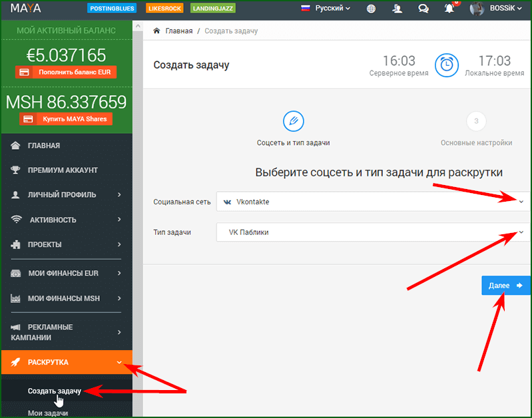This screenshot has height=418, width=532.
Task: Click the 16:03 server time
Action: tap(399, 61)
